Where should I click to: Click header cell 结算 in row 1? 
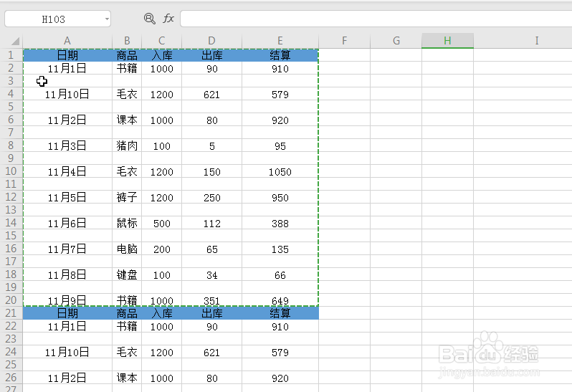[280, 55]
